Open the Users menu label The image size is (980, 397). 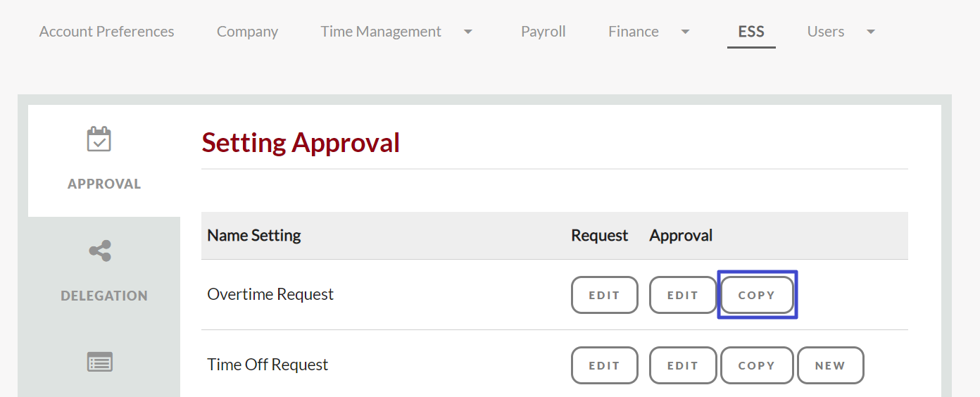[826, 32]
